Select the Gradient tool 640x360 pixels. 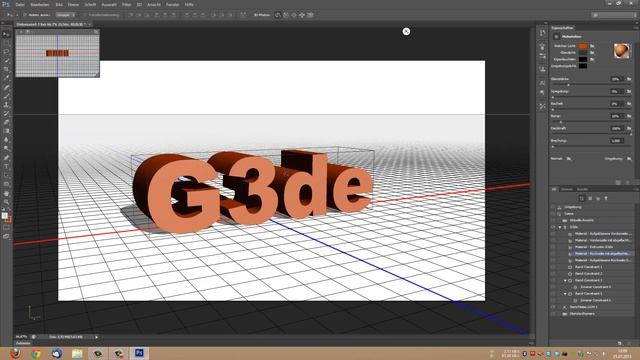(x=6, y=131)
